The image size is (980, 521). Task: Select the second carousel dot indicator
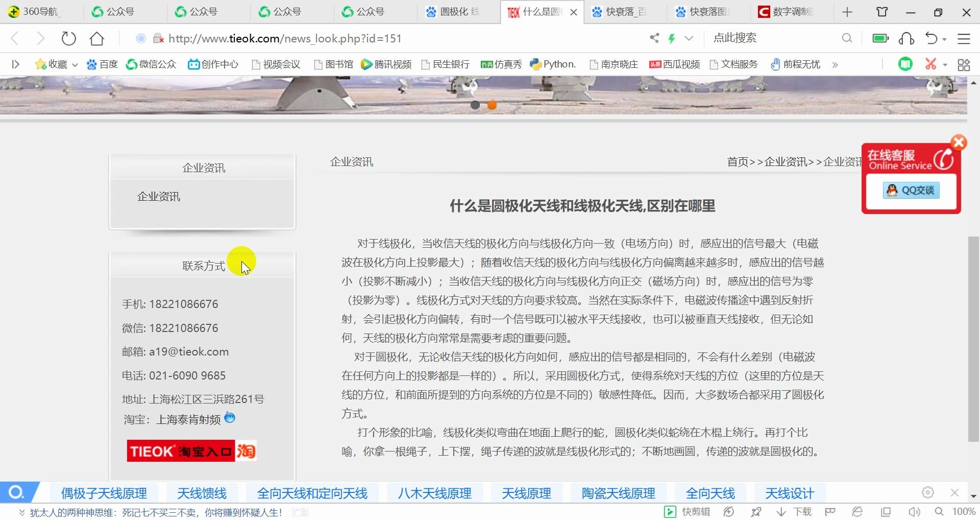492,105
